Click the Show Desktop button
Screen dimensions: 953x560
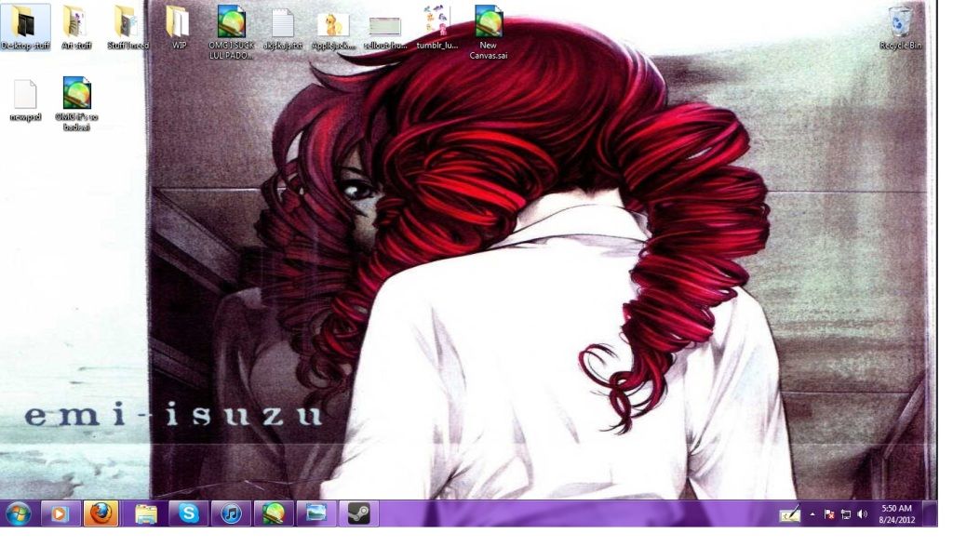point(930,513)
